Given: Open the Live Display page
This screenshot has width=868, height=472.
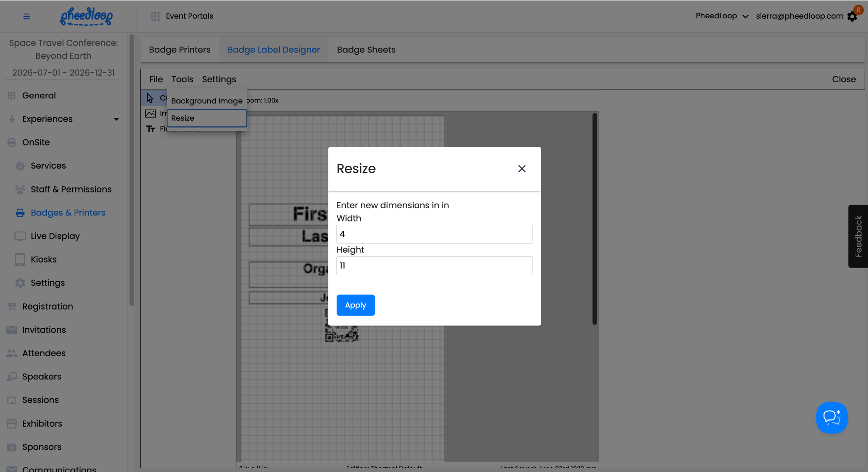Looking at the screenshot, I should coord(55,236).
